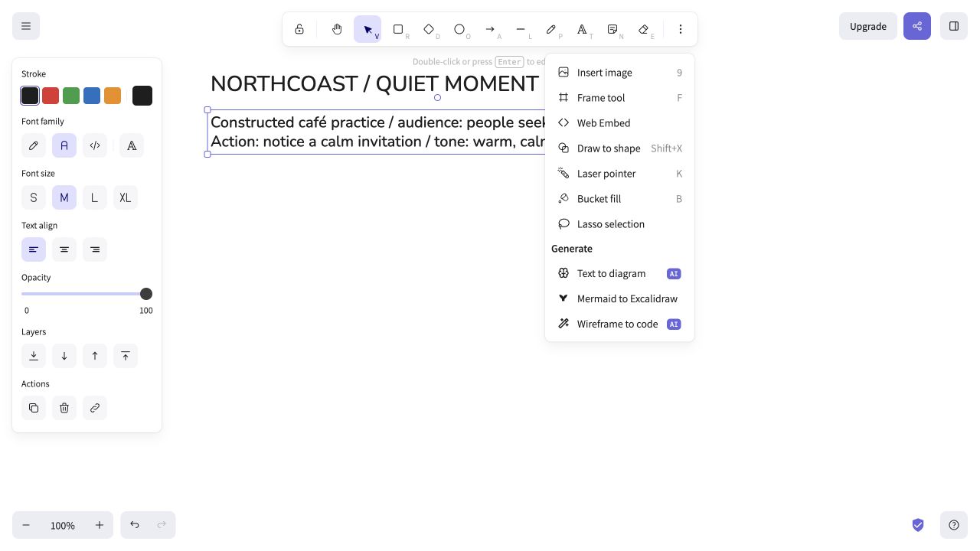The image size is (980, 551).
Task: Choose Web Embed from the menu
Action: pos(619,123)
